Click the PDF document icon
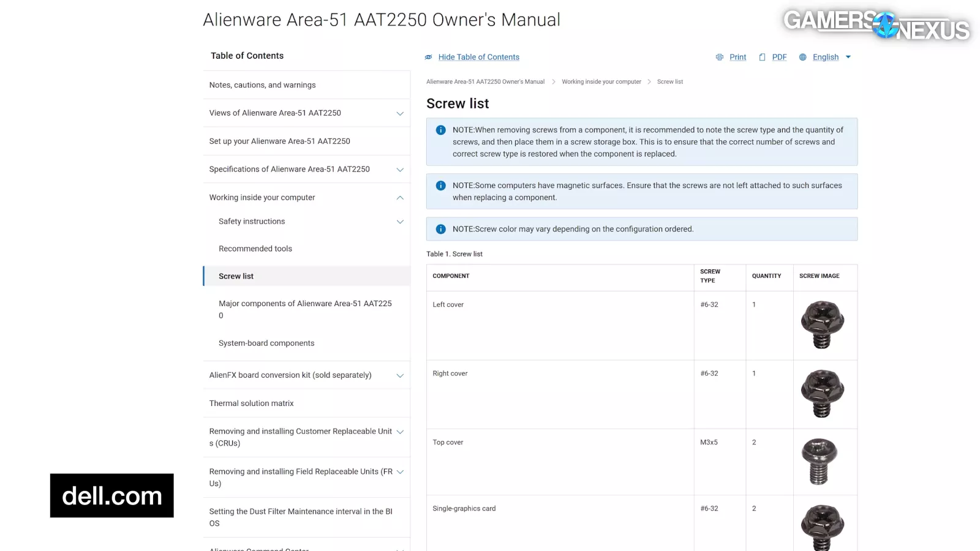 (x=762, y=57)
